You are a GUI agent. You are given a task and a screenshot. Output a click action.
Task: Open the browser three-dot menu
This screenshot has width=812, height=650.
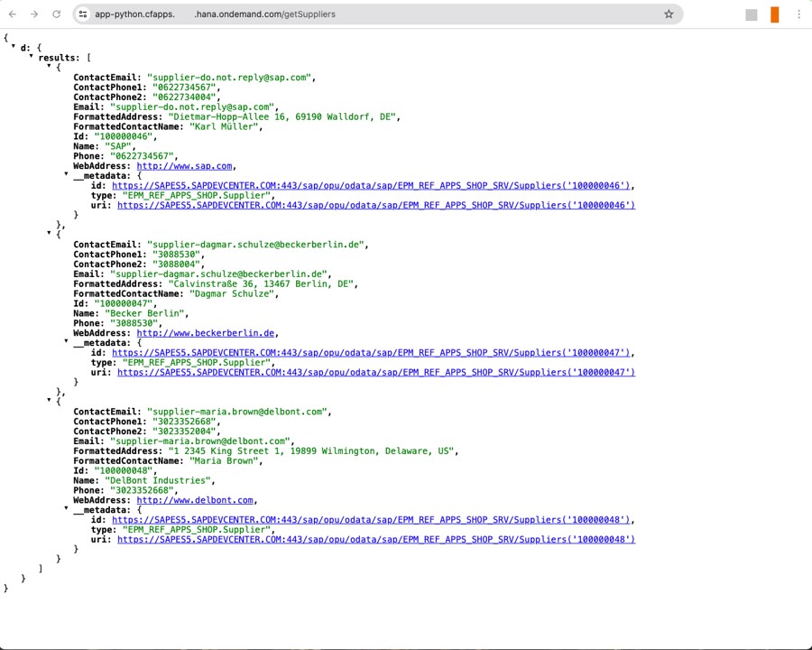pyautogui.click(x=799, y=14)
